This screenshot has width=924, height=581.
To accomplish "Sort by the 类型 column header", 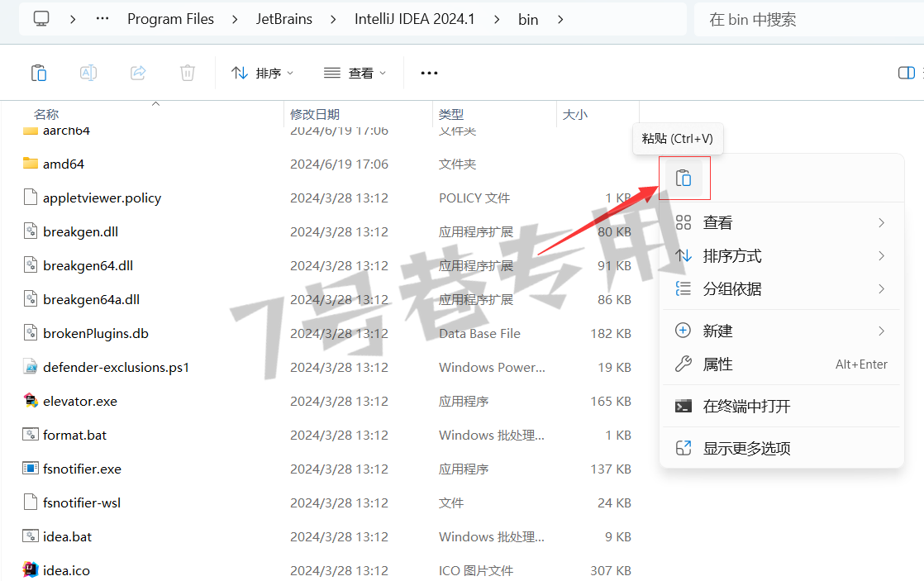I will [x=450, y=114].
